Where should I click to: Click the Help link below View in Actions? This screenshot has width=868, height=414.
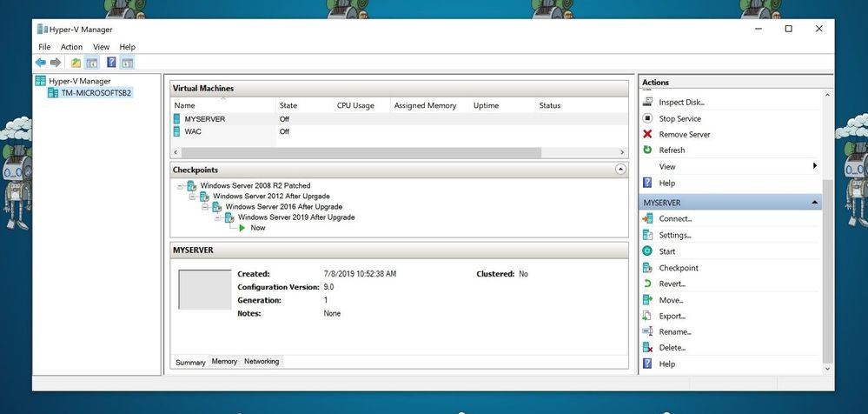pyautogui.click(x=666, y=183)
